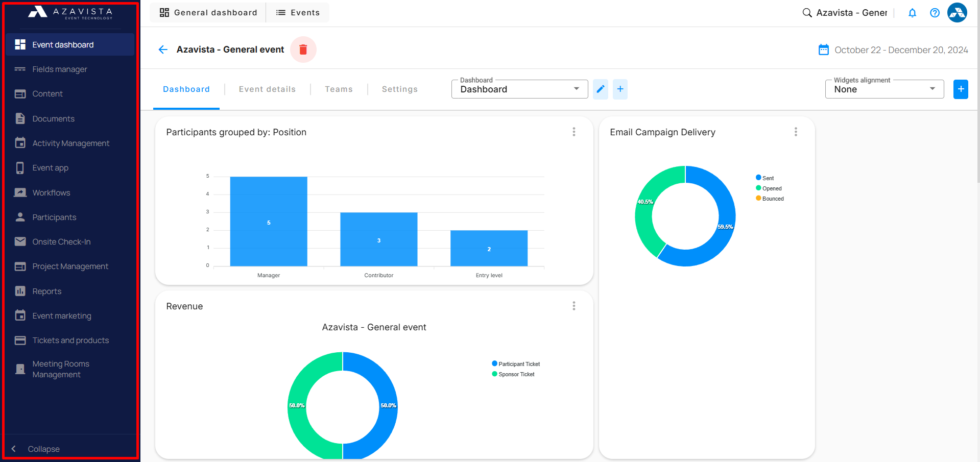Open Fields manager menu item
The height and width of the screenshot is (462, 980).
point(70,69)
